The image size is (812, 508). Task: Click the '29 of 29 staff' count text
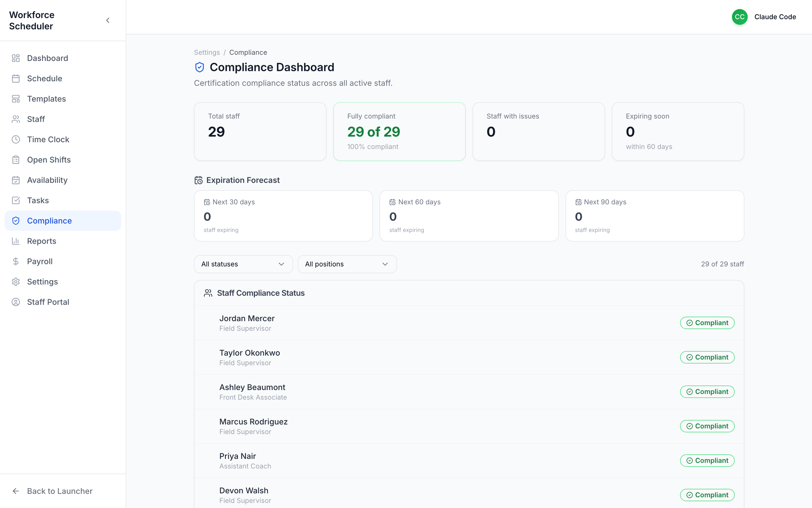[x=722, y=264]
